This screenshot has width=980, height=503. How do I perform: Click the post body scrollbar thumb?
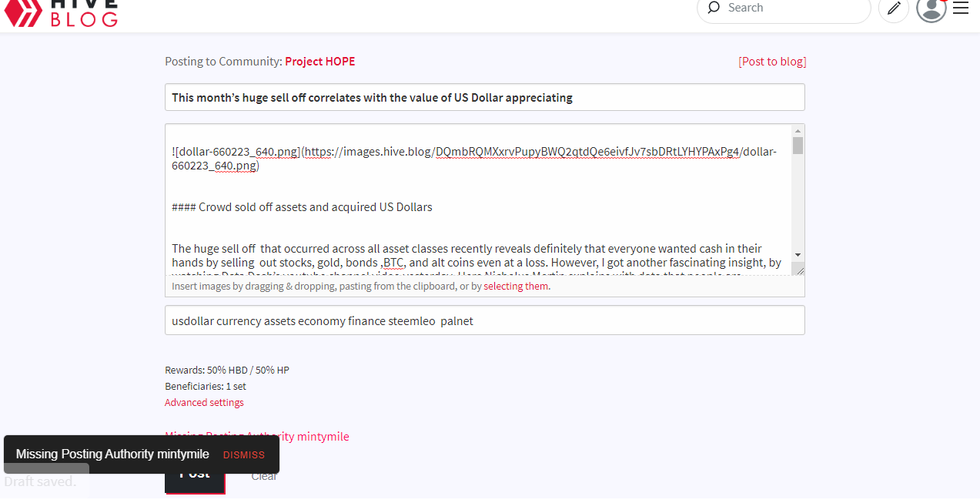[x=798, y=146]
